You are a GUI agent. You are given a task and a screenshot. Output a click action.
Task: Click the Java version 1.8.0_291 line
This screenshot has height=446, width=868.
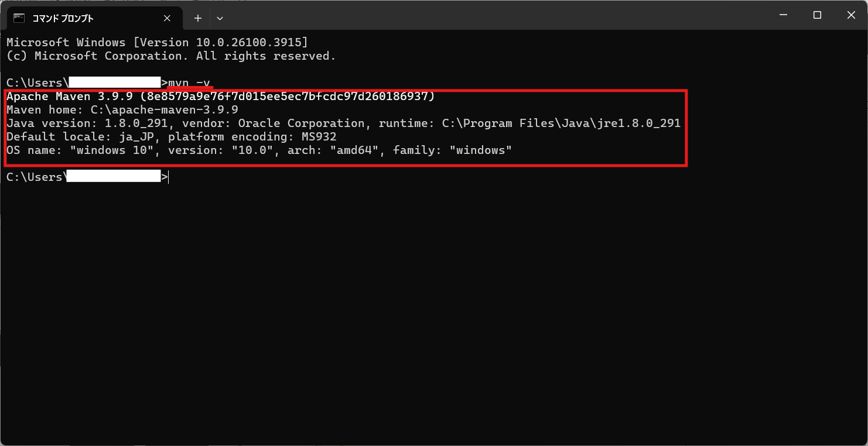pyautogui.click(x=343, y=123)
